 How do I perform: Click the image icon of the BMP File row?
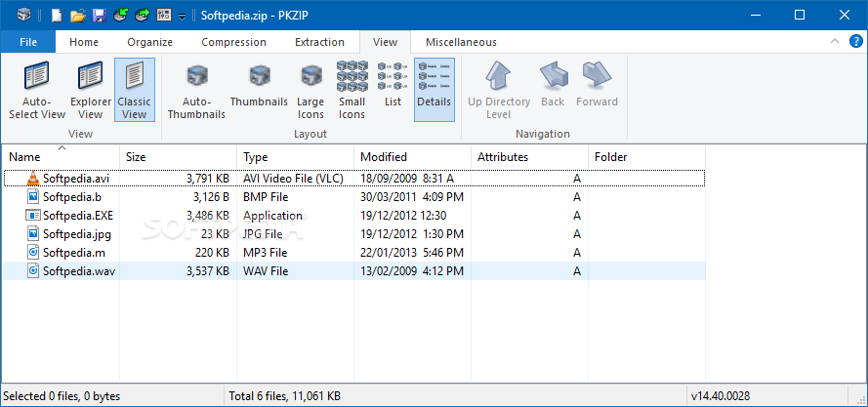(x=33, y=196)
